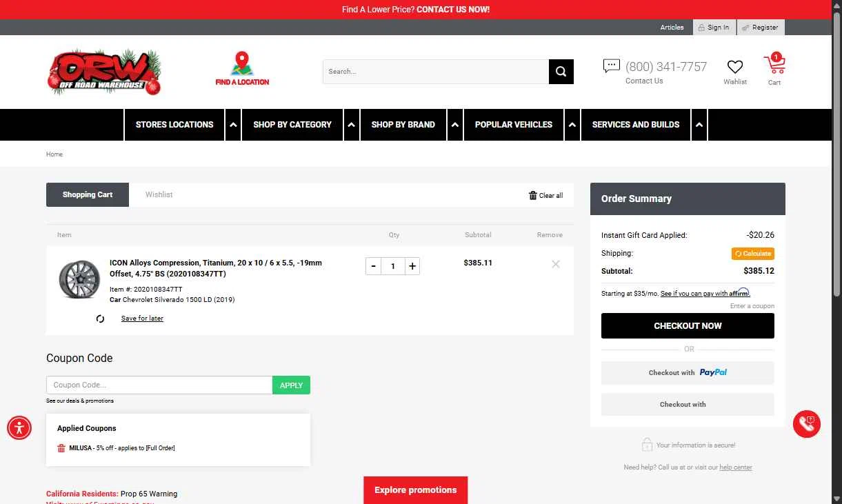Click the Save for later link
The height and width of the screenshot is (504, 842).
pyautogui.click(x=142, y=319)
